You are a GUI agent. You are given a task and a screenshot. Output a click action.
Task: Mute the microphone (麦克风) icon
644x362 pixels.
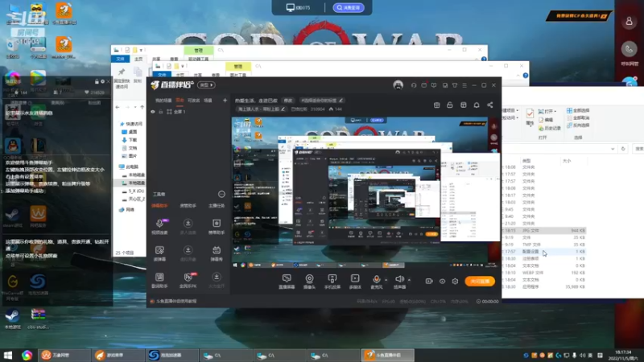[x=376, y=279]
